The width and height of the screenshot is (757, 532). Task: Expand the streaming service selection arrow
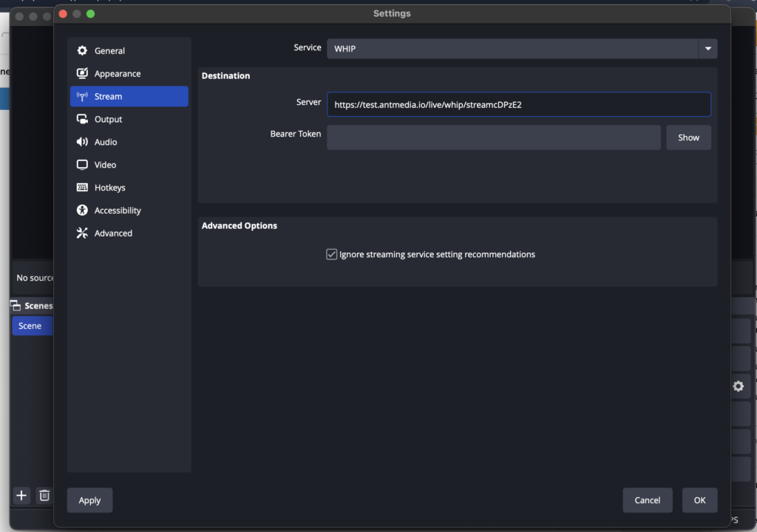tap(707, 48)
